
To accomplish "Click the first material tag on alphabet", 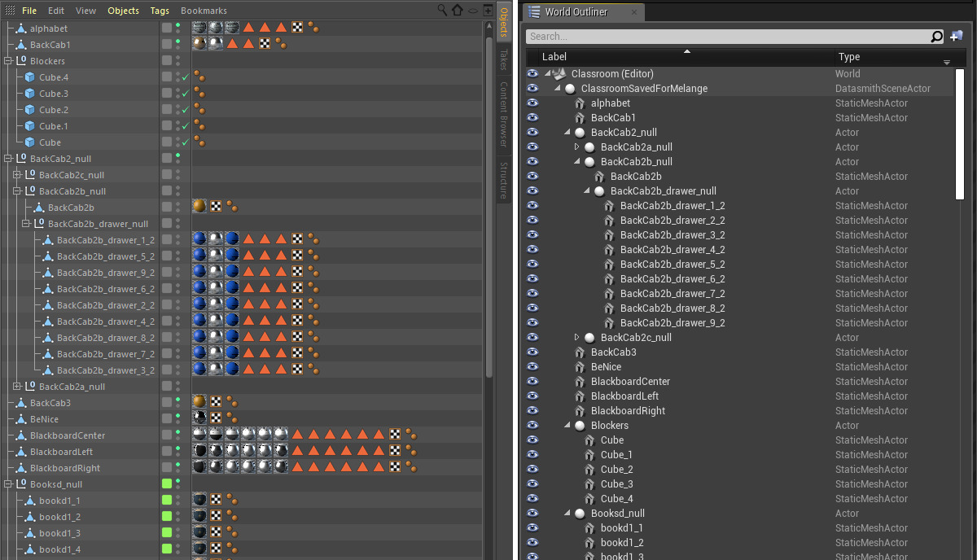I will (x=199, y=28).
